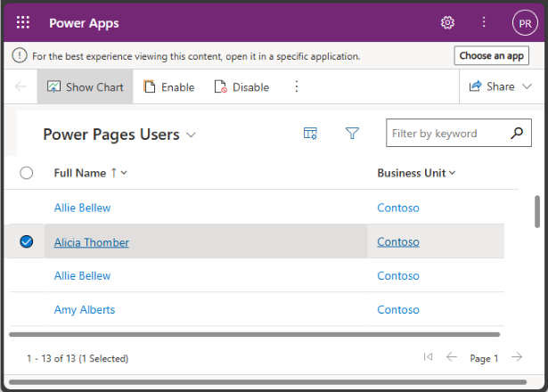Click the Page 1 label
This screenshot has width=548, height=392.
point(484,358)
